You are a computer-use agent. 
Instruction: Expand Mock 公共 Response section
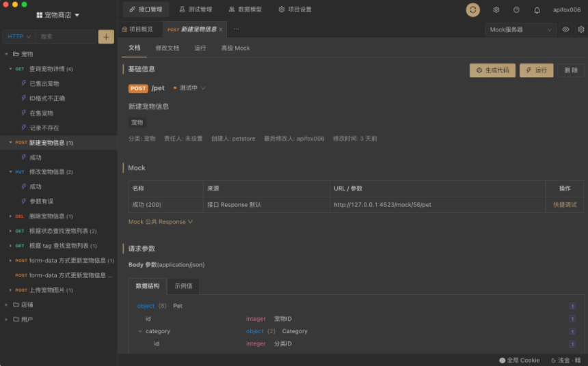point(161,222)
